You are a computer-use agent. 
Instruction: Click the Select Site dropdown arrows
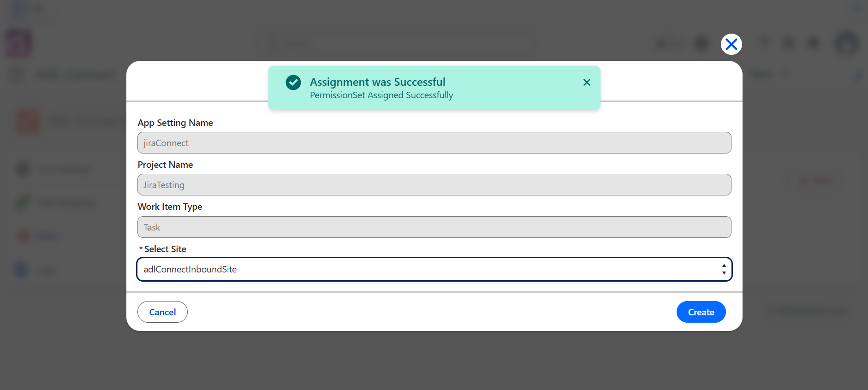(724, 269)
